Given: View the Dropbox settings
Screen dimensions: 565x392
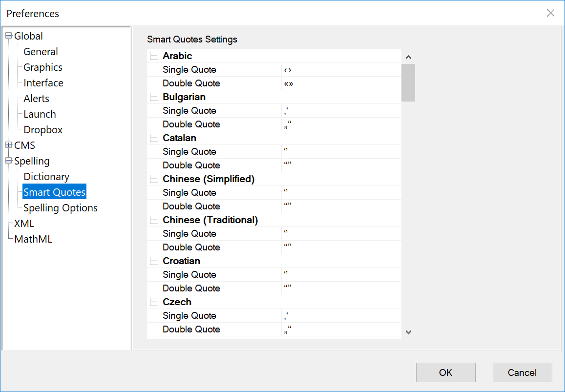Looking at the screenshot, I should click(42, 129).
